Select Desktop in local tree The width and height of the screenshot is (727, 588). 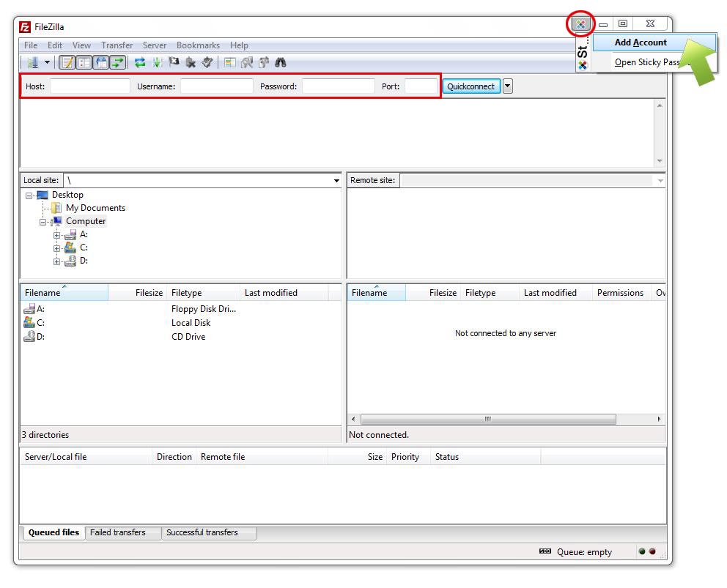point(67,195)
